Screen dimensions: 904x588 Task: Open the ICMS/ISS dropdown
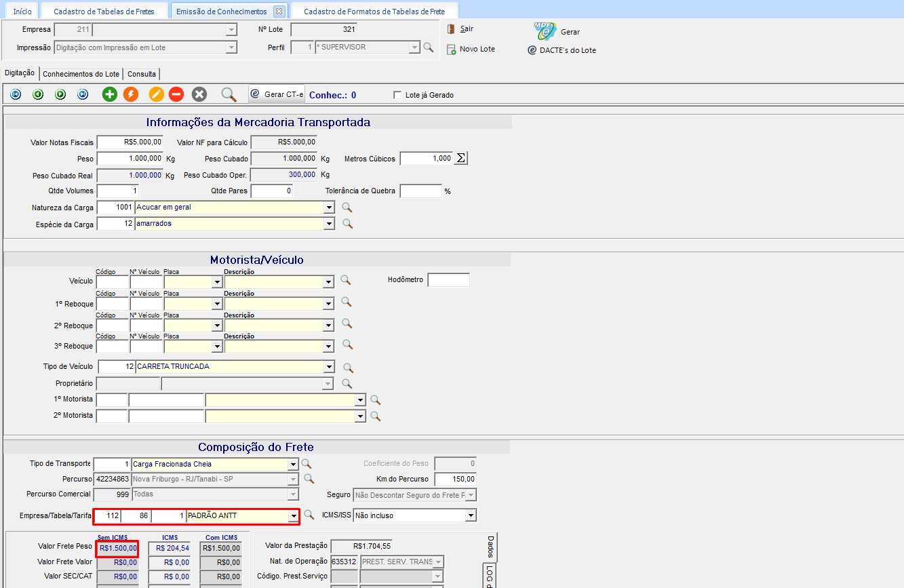click(x=471, y=516)
